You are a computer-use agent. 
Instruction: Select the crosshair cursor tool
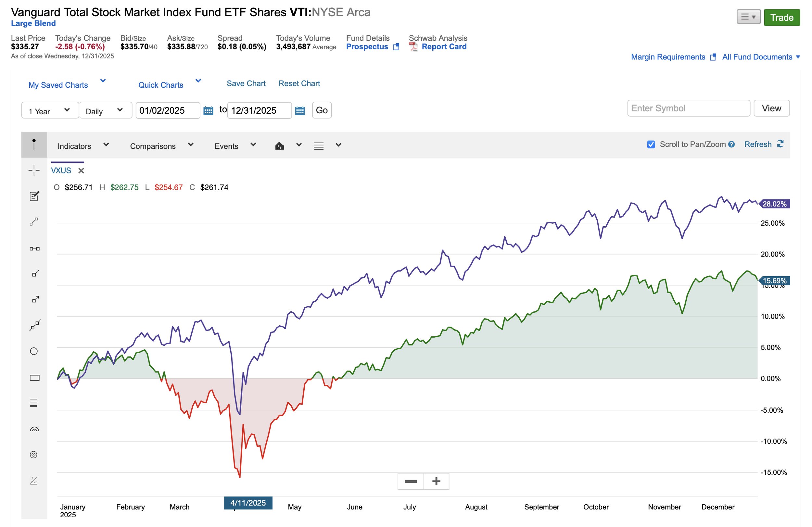click(34, 170)
